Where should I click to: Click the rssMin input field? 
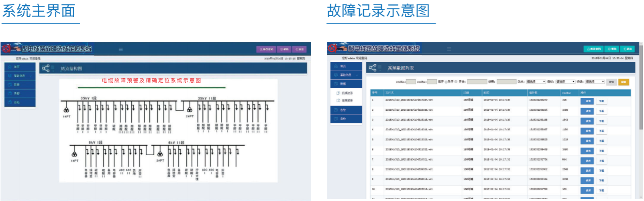pyautogui.click(x=411, y=82)
